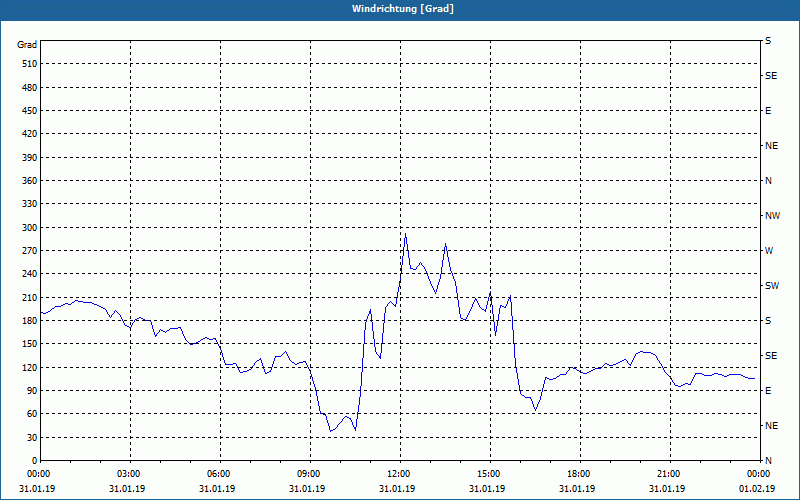Select the 510 value on the degree axis
Viewport: 800px width, 500px height.
coord(30,64)
